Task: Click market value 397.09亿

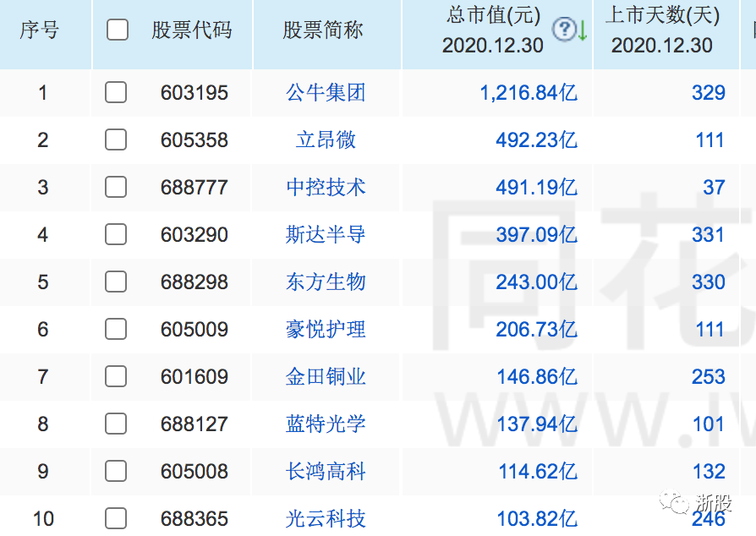Action: click(537, 234)
